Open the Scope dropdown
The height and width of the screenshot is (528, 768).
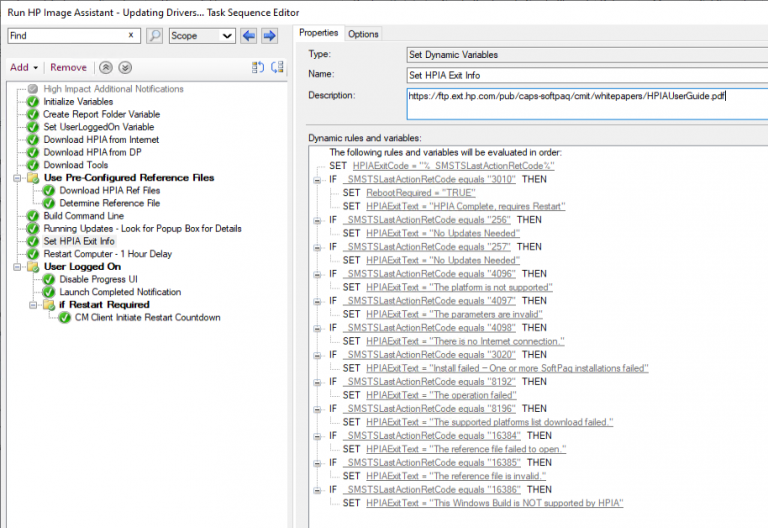coord(226,35)
